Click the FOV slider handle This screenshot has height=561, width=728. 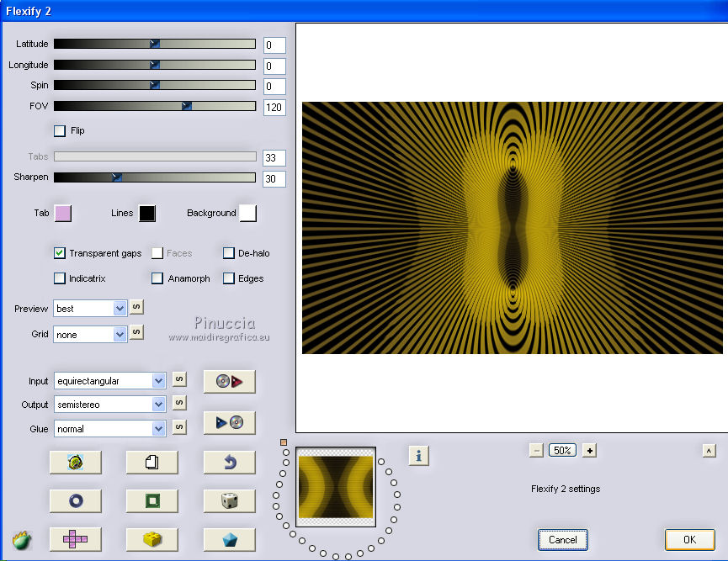tap(187, 106)
